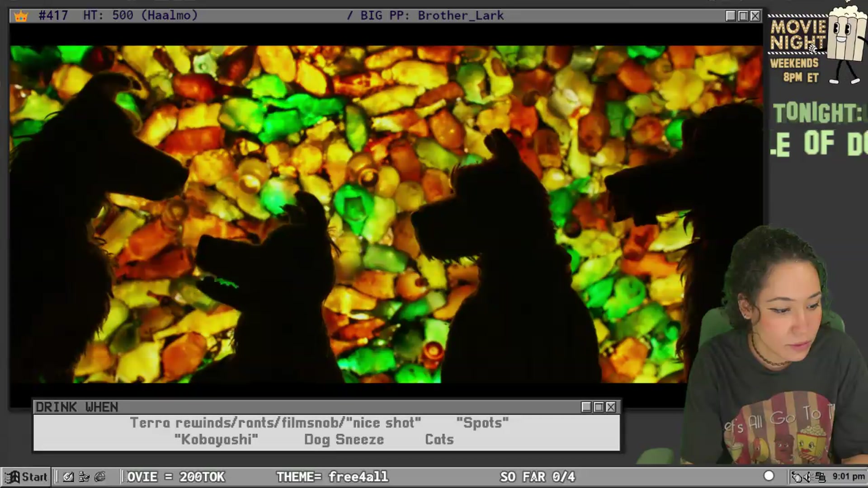The width and height of the screenshot is (868, 488).
Task: Click the network monitors tray icon
Action: (x=821, y=477)
